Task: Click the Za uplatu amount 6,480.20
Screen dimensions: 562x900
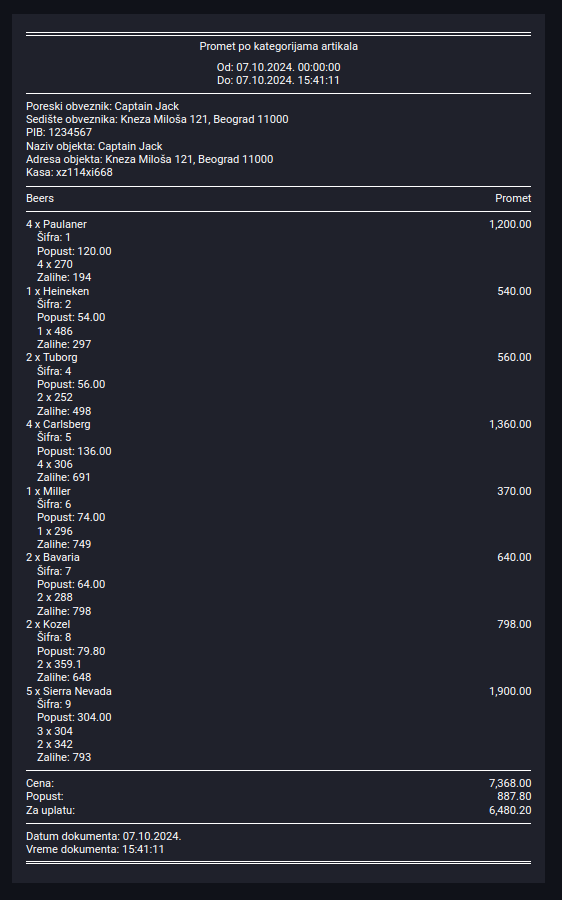Action: click(510, 810)
